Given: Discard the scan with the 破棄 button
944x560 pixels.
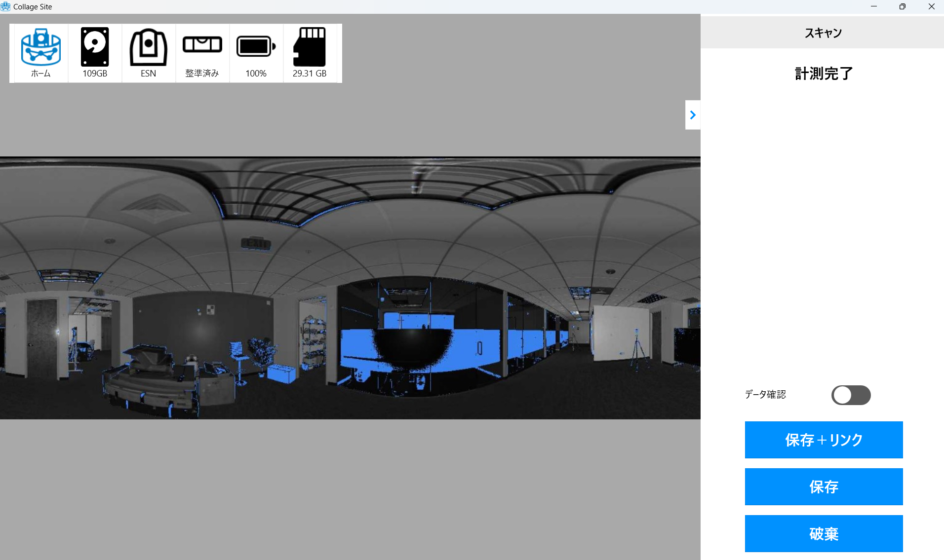Looking at the screenshot, I should 824,533.
